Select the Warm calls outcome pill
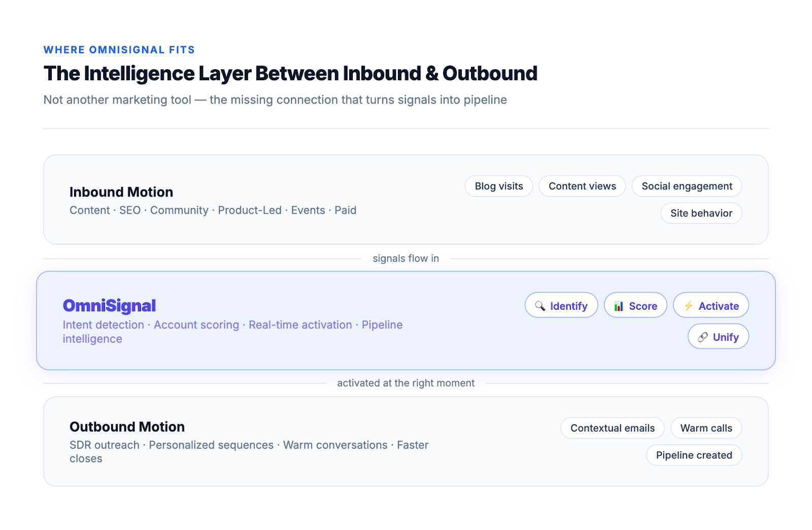The width and height of the screenshot is (812, 530). (x=706, y=428)
